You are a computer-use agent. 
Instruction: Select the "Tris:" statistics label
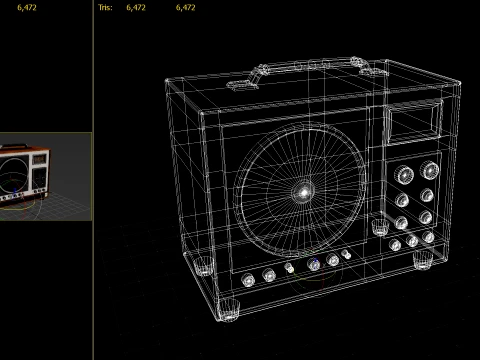point(105,8)
